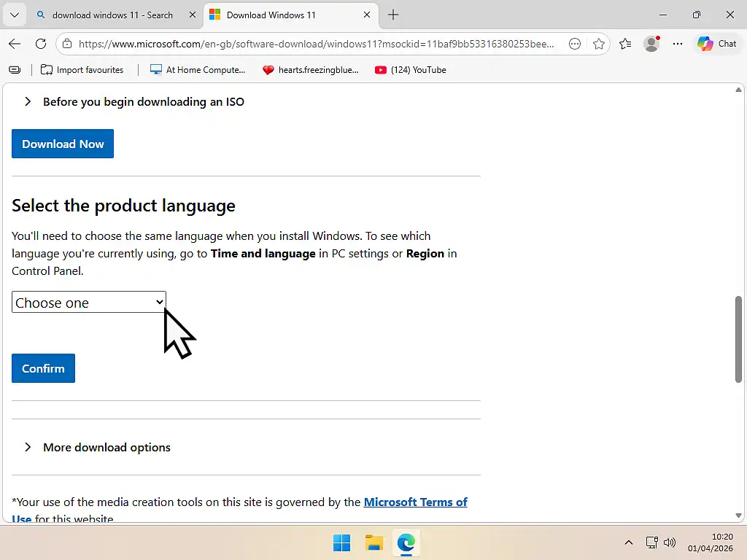This screenshot has width=747, height=560.
Task: Refresh the current page
Action: 41,44
